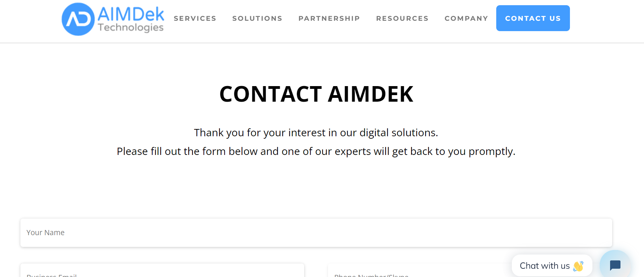
Task: Click the gray Technologies logo text
Action: click(130, 27)
